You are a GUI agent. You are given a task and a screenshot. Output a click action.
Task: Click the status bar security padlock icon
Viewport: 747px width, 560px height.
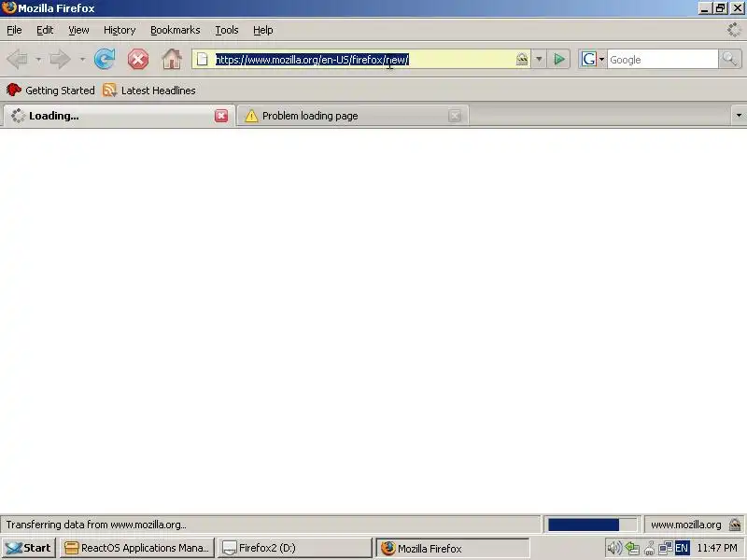(735, 525)
